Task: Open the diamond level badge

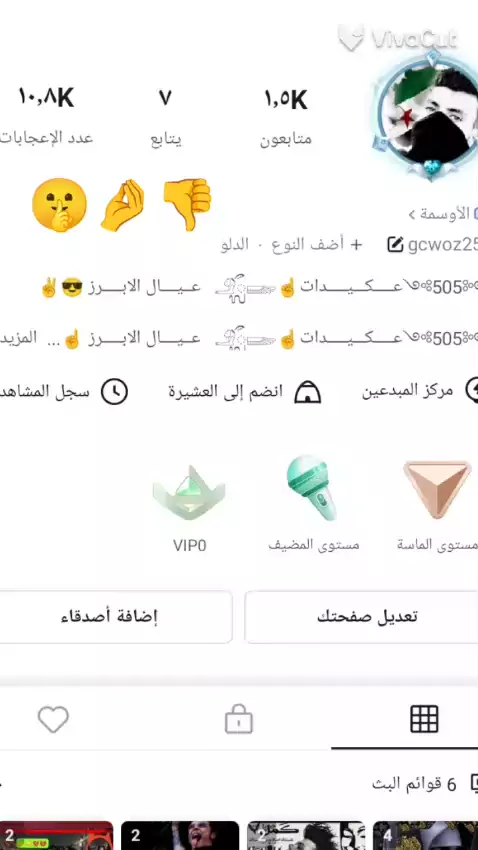Action: tap(437, 490)
